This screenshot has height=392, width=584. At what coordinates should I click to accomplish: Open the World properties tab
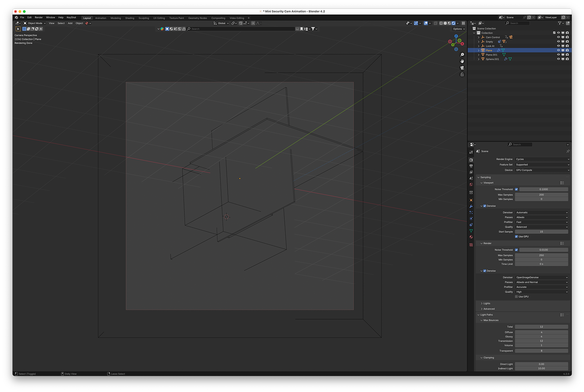tap(471, 185)
